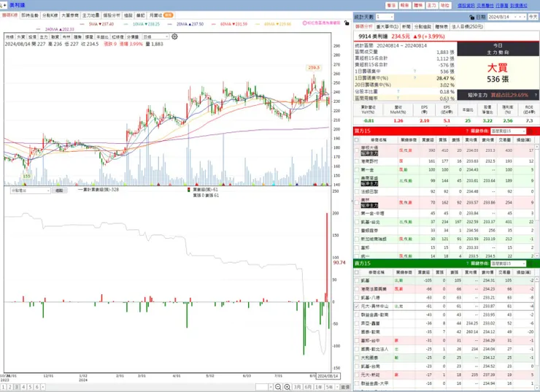Click the 哈拉 button in top bar
540x392 pixels.
pos(445,6)
